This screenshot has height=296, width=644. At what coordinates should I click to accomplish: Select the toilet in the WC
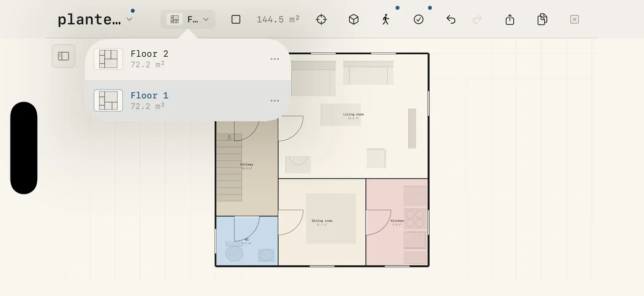[234, 251]
